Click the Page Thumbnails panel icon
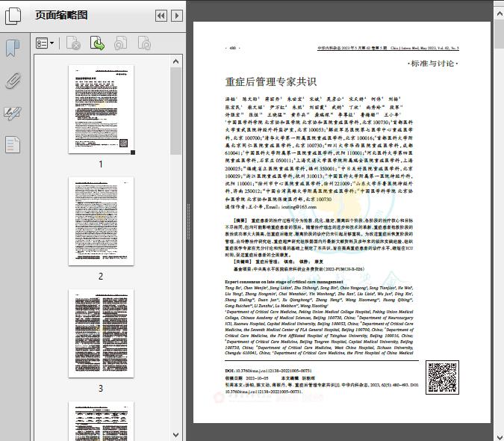This screenshot has width=504, height=441. [x=13, y=16]
